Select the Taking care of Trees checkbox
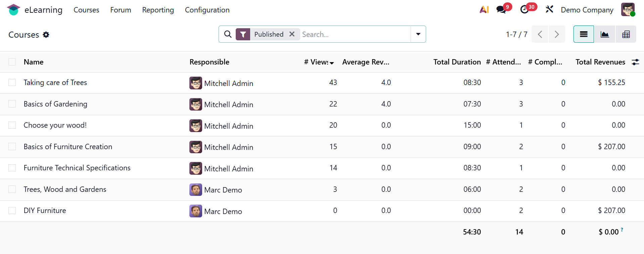This screenshot has width=644, height=254. pyautogui.click(x=12, y=83)
